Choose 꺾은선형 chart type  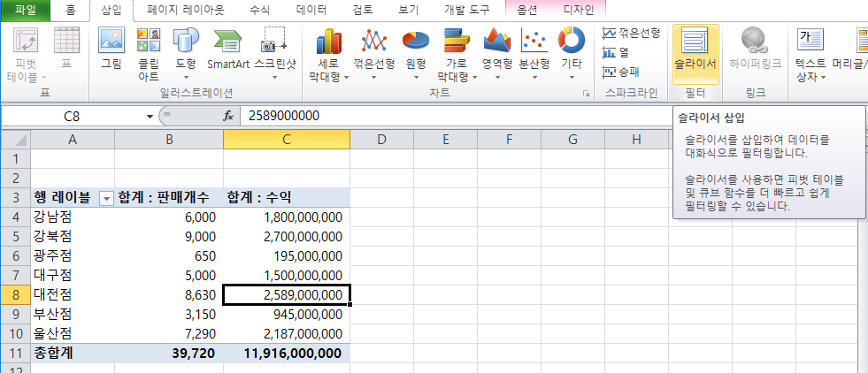373,54
